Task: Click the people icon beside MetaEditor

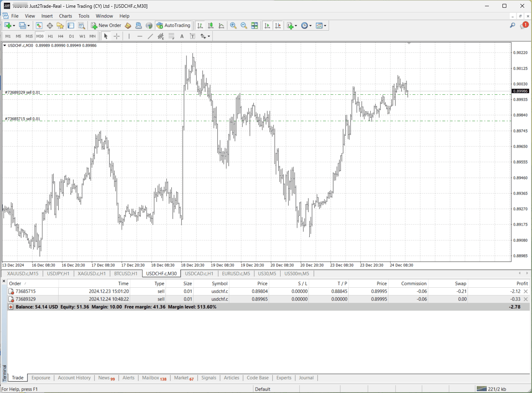Action: click(138, 26)
